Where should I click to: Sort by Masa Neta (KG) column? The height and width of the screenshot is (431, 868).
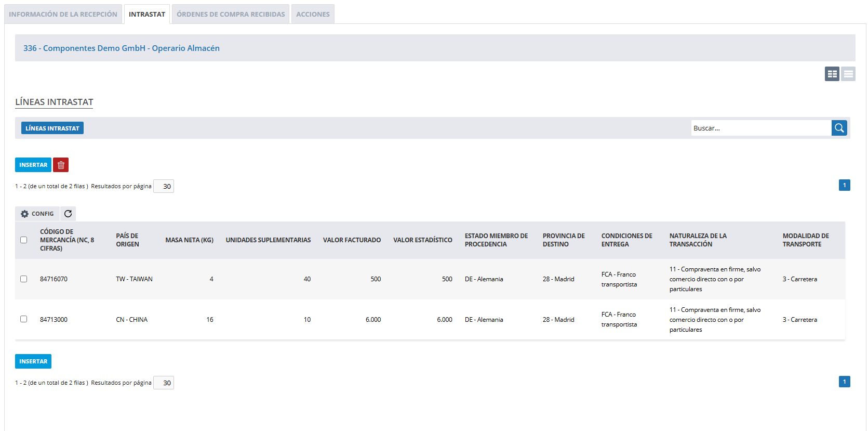click(190, 240)
